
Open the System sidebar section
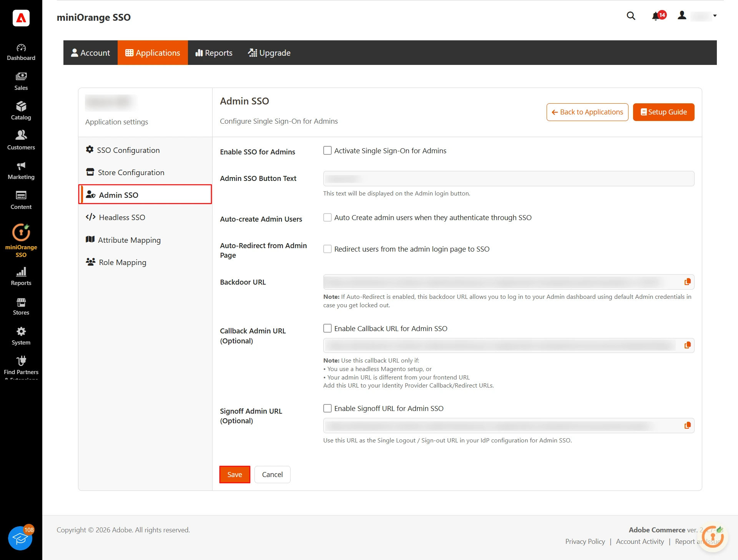(21, 336)
